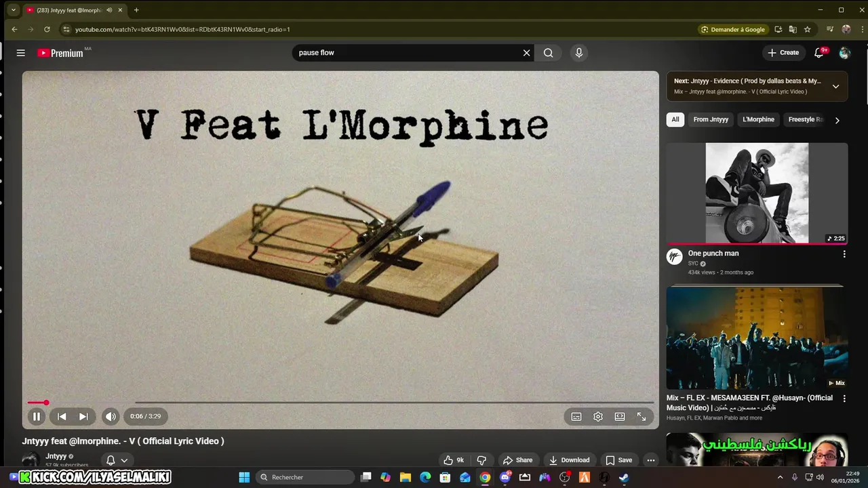
Task: Select the Freestyle Rap chip
Action: click(806, 119)
